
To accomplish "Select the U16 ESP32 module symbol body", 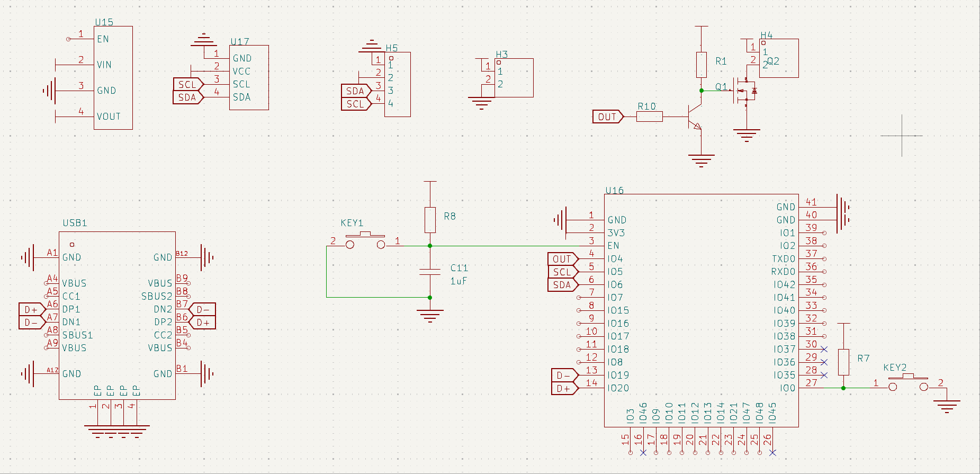I will (x=701, y=310).
